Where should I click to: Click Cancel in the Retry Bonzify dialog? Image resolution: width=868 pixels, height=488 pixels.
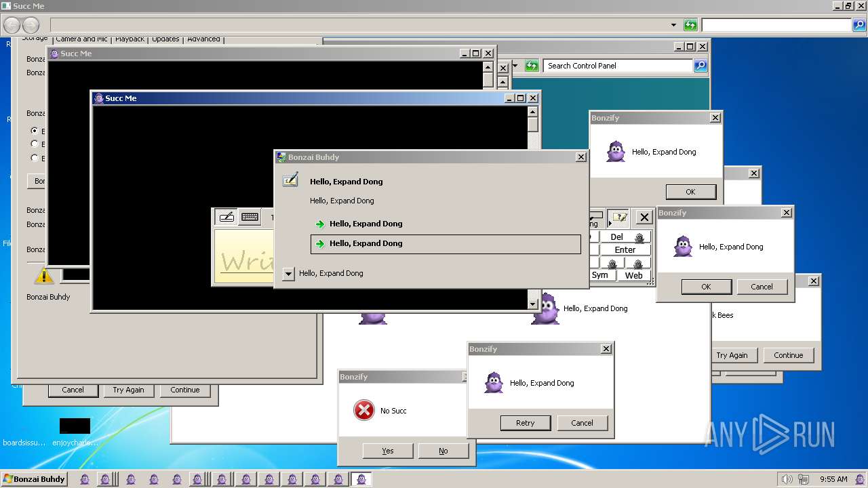click(582, 423)
